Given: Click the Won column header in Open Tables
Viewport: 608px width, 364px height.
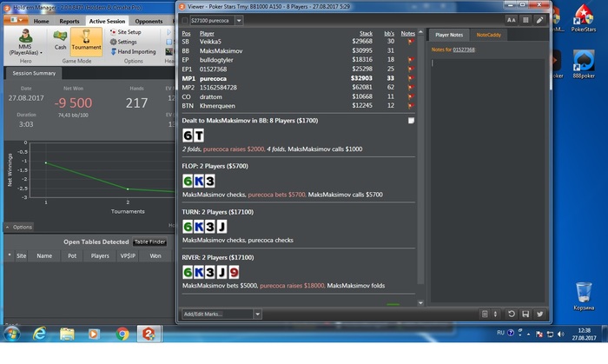Looking at the screenshot, I should [x=155, y=256].
